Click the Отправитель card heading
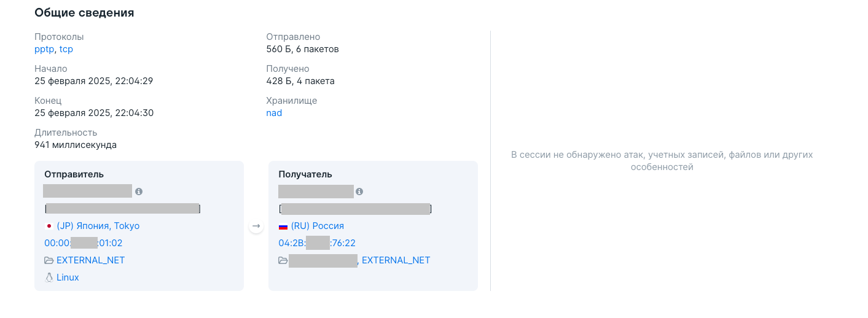The width and height of the screenshot is (868, 318). click(x=74, y=174)
